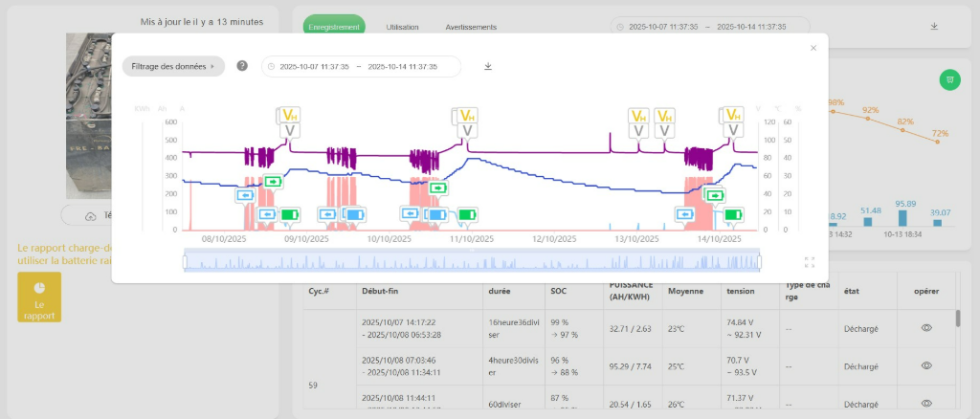
Task: Click the background download icon at top right
Action: 934,27
